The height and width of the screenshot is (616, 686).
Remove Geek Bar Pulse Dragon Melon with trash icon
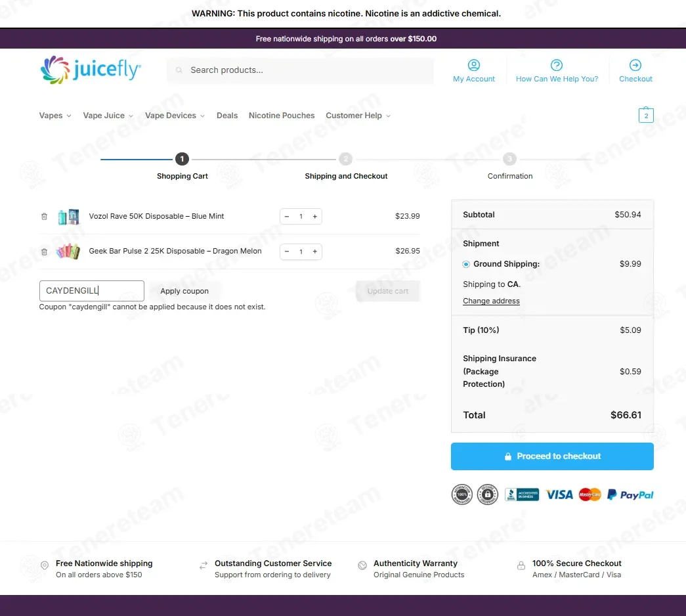(x=44, y=252)
